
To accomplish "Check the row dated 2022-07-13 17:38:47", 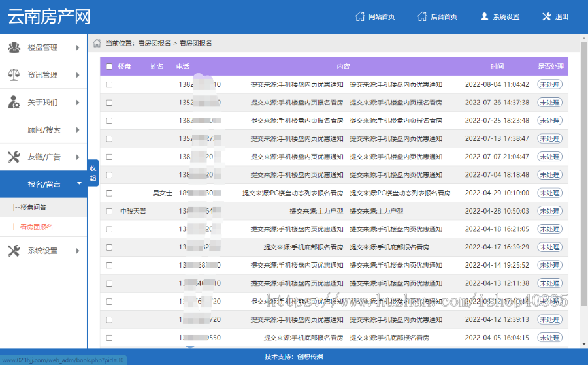I will tap(109, 138).
